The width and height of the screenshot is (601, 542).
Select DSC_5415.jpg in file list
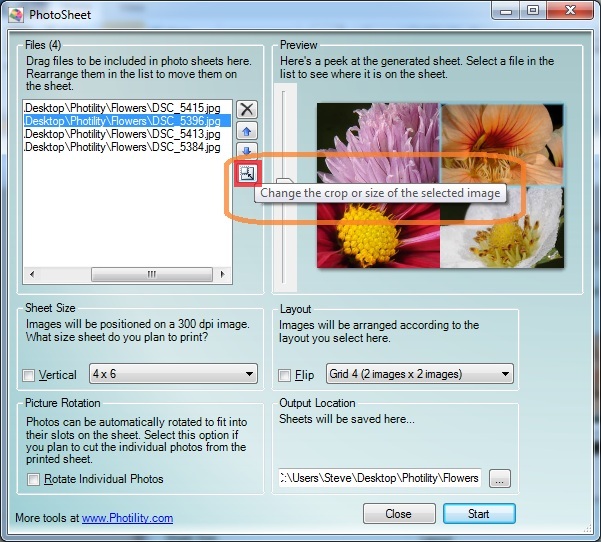127,108
